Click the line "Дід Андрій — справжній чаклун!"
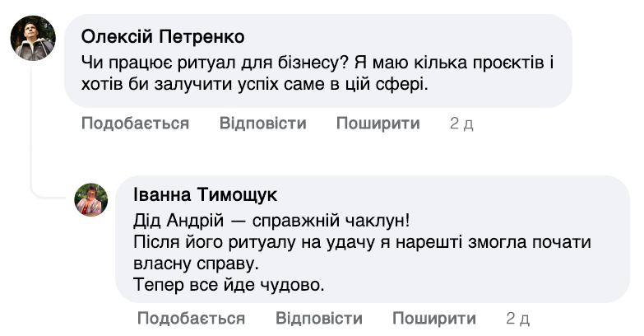This screenshot has height=336, width=644. tap(271, 221)
